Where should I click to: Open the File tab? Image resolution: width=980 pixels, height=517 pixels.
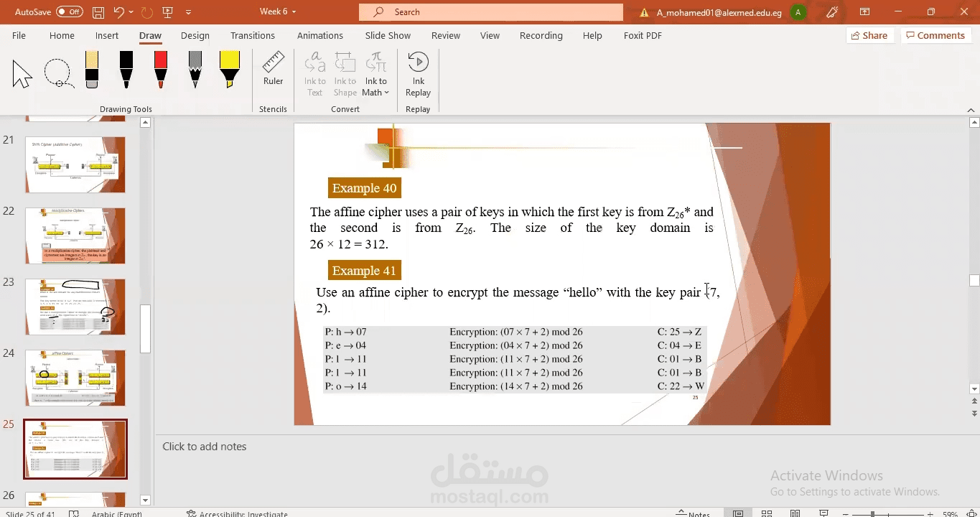click(x=19, y=35)
